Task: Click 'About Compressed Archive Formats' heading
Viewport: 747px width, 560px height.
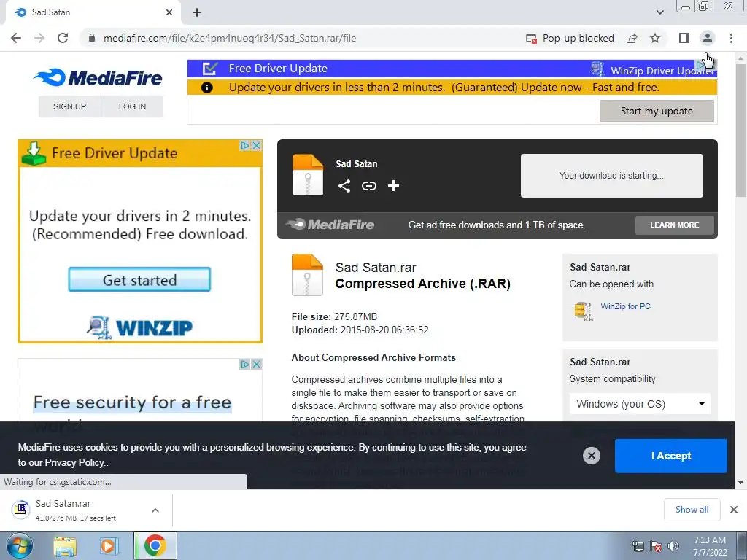Action: [x=373, y=357]
